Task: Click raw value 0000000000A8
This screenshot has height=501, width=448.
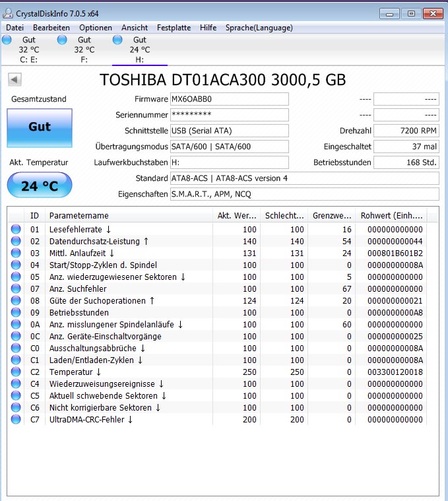Action: point(395,312)
